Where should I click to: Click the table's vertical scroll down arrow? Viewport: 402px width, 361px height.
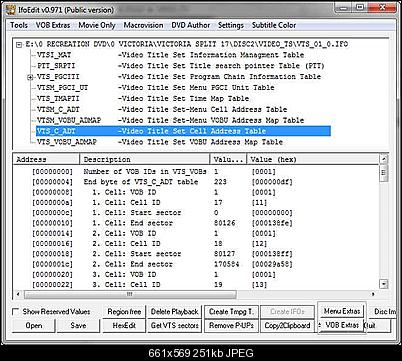point(384,284)
